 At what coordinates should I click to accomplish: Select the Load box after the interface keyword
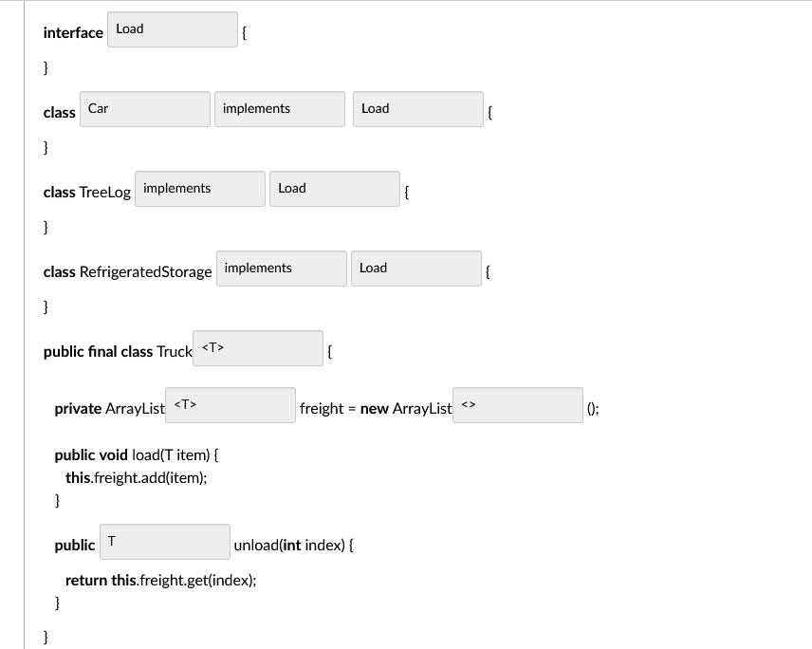172,29
